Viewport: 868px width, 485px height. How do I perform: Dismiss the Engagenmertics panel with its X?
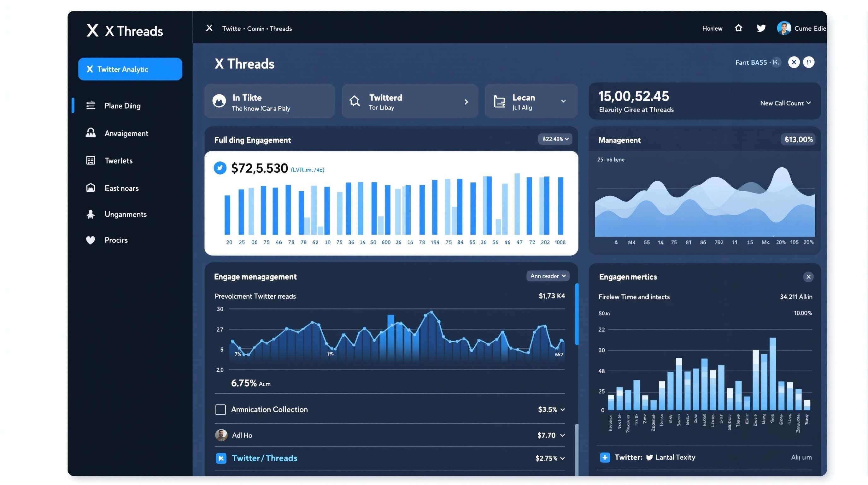[x=808, y=277]
